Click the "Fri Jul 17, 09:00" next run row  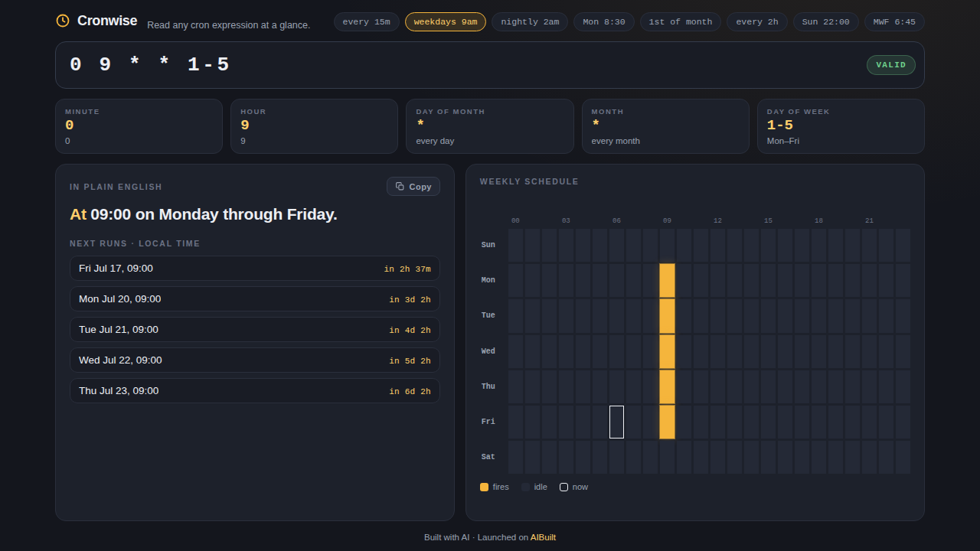[255, 269]
